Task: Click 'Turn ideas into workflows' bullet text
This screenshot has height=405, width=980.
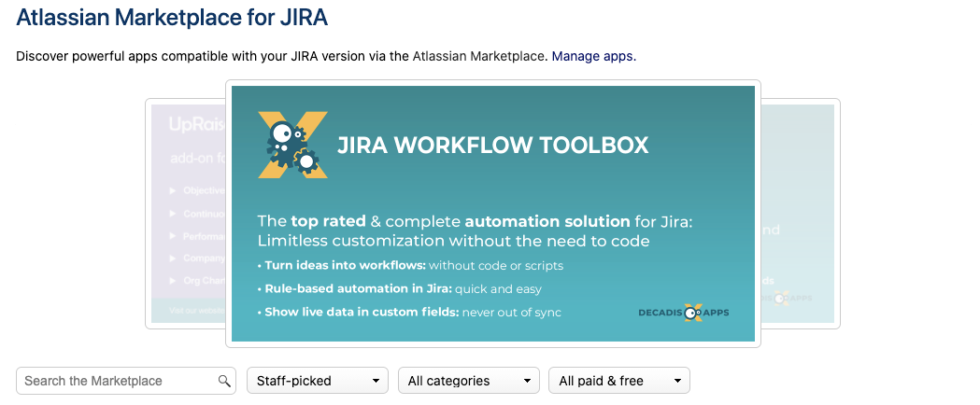Action: [x=345, y=265]
